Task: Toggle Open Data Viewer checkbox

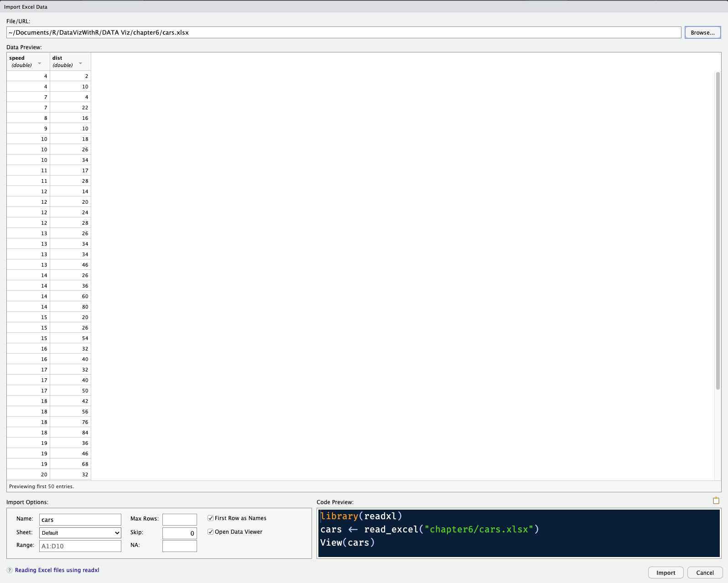Action: (x=211, y=532)
